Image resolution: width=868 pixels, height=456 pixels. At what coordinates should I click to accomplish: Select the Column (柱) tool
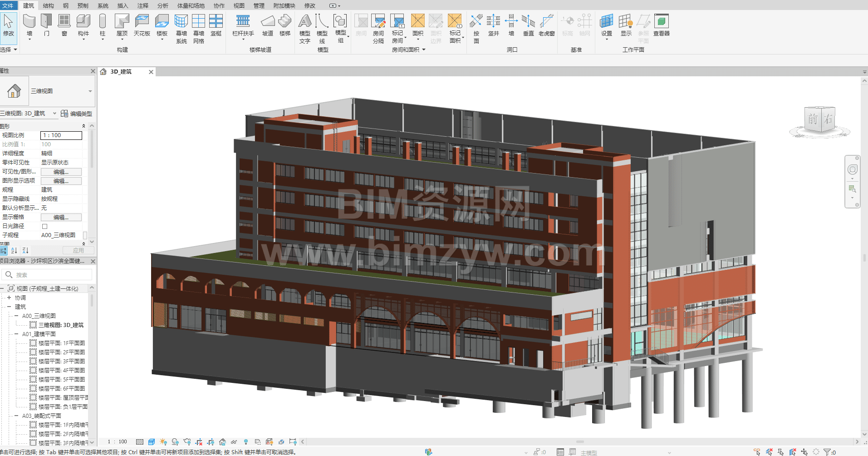pos(103,26)
